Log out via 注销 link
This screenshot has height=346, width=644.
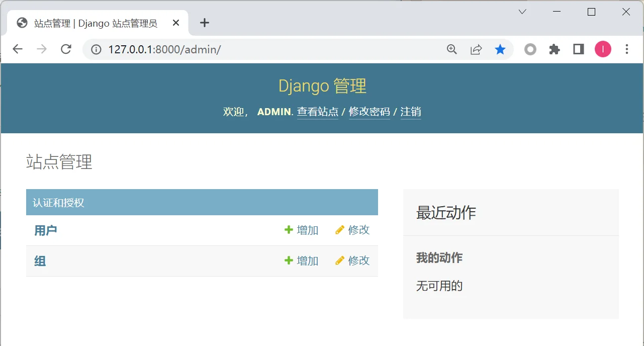tap(410, 112)
